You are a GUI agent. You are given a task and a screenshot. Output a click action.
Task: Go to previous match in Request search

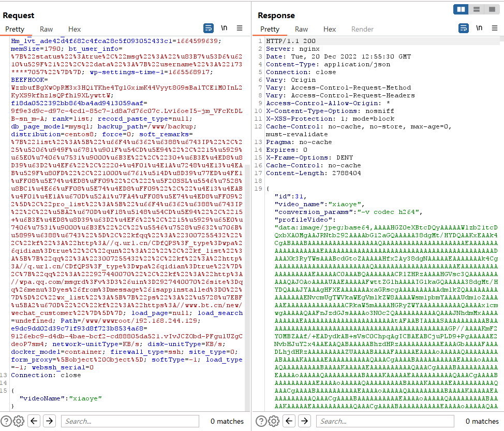point(35,421)
